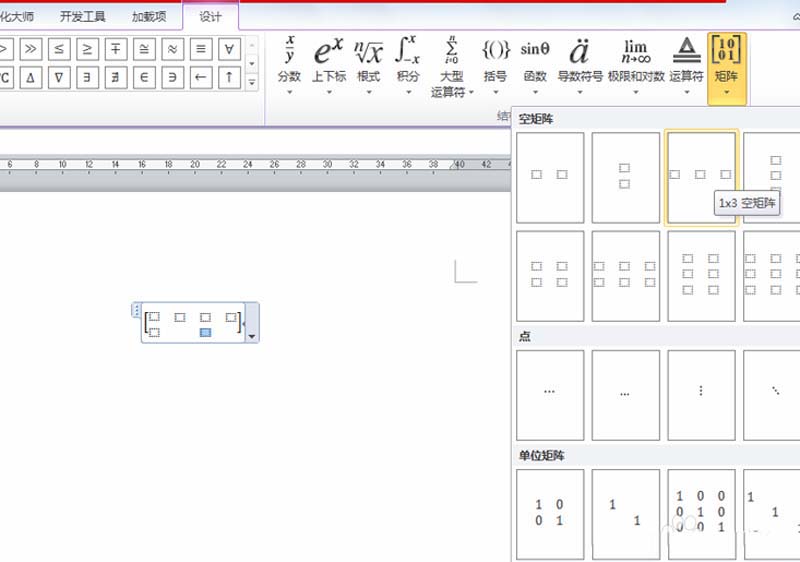Insert the 1x3 empty matrix

coord(701,177)
